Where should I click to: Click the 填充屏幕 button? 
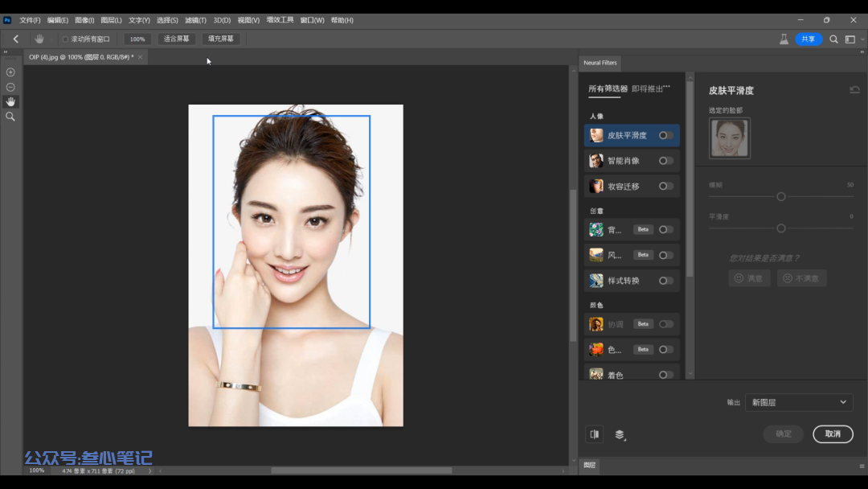pos(221,39)
